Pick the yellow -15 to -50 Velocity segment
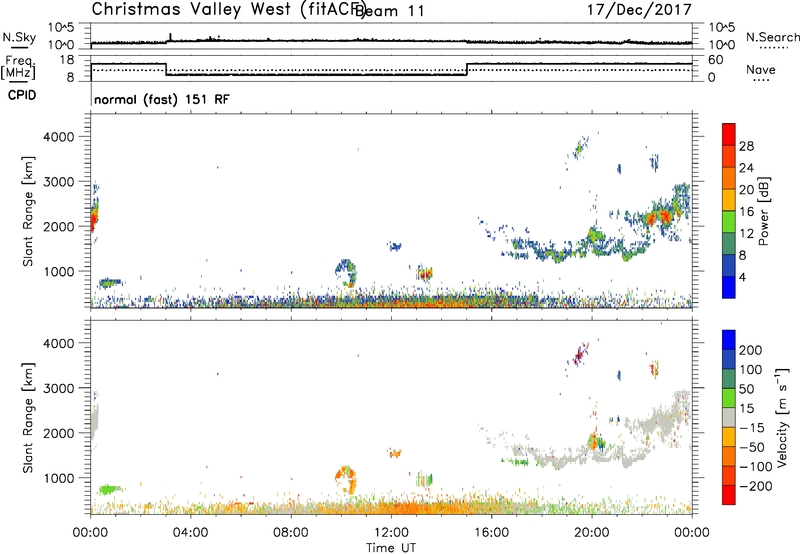 729,437
